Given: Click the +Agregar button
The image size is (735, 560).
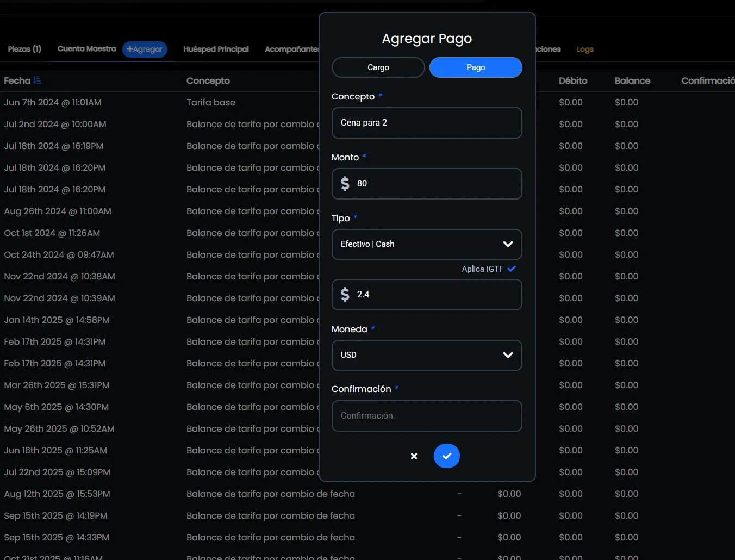Looking at the screenshot, I should [145, 49].
